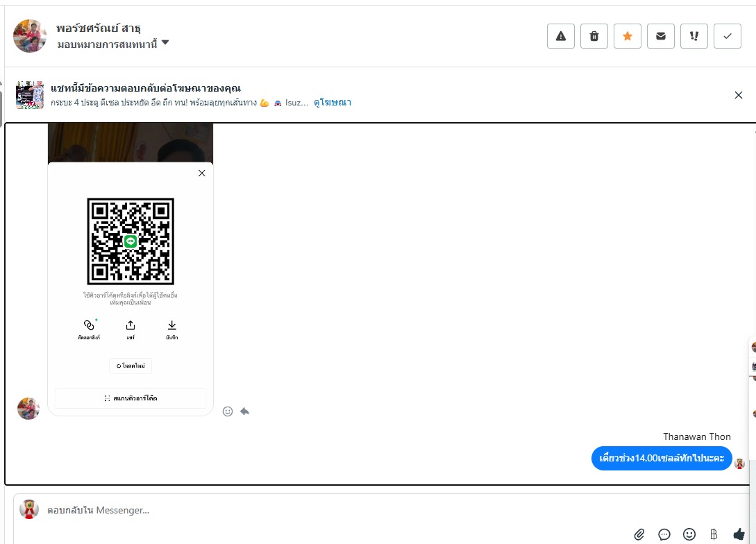This screenshot has height=544, width=756.
Task: Open saved replies speech bubble icon
Action: point(664,534)
